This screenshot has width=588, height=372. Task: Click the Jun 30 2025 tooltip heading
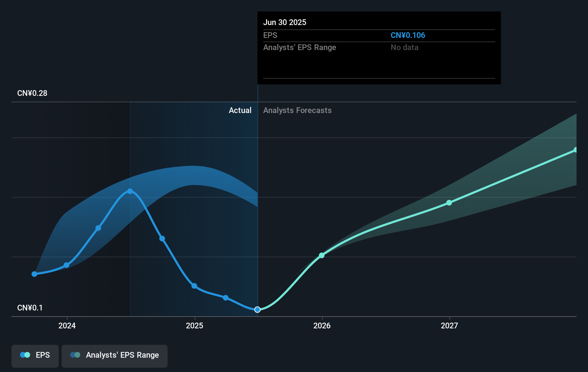coord(285,22)
